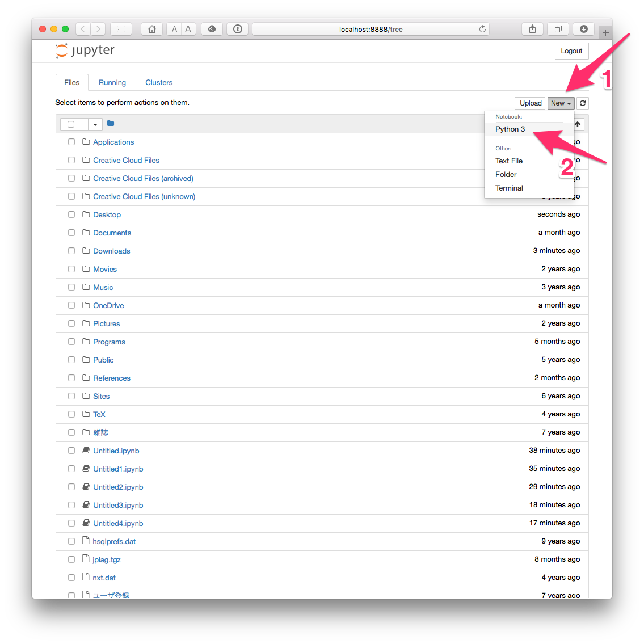Expand the selection filter dropdown beside the header checkbox
This screenshot has width=644, height=644.
tap(95, 123)
